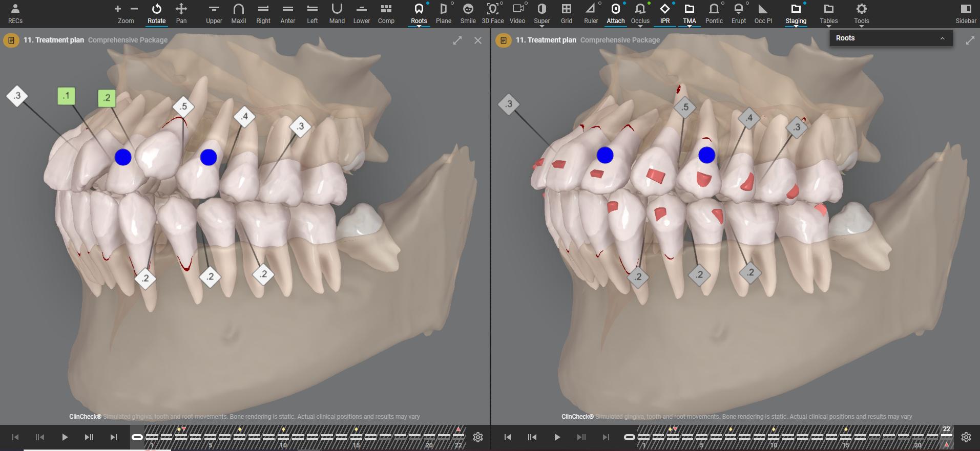Open the Tables dropdown menu
This screenshot has height=451, width=980.
pos(829,14)
